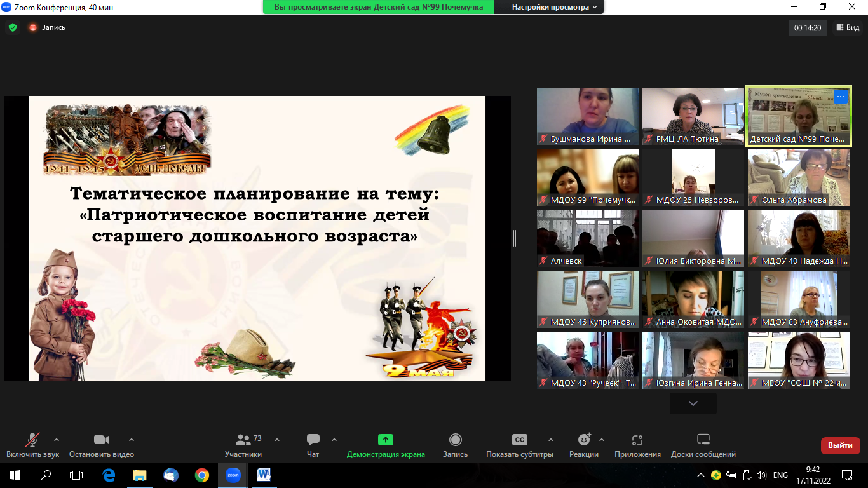The height and width of the screenshot is (488, 868).
Task: Expand audio options arrow beside microphone
Action: coord(57,439)
